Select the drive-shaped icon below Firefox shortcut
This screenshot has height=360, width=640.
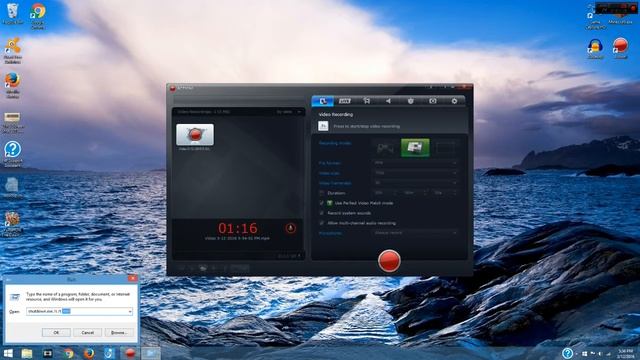pyautogui.click(x=13, y=122)
